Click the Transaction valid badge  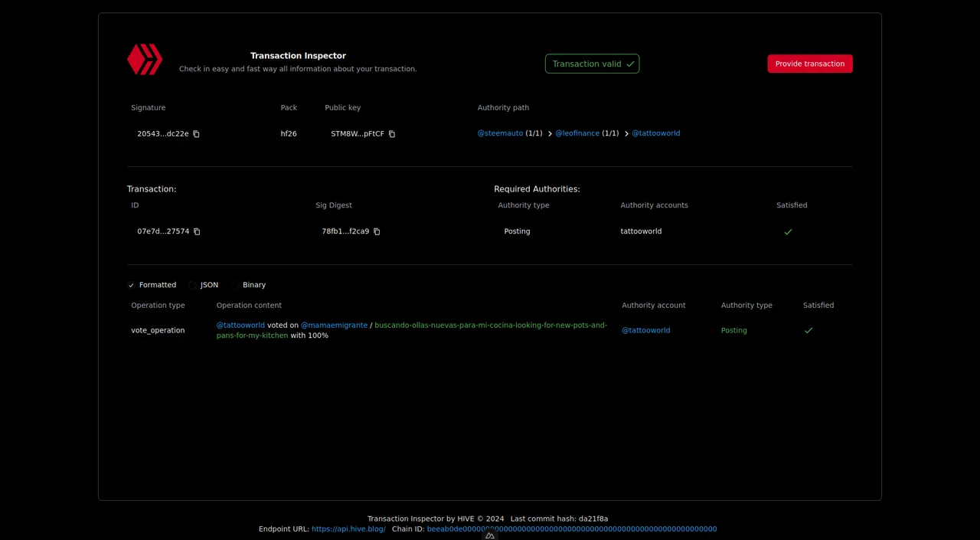(x=592, y=64)
